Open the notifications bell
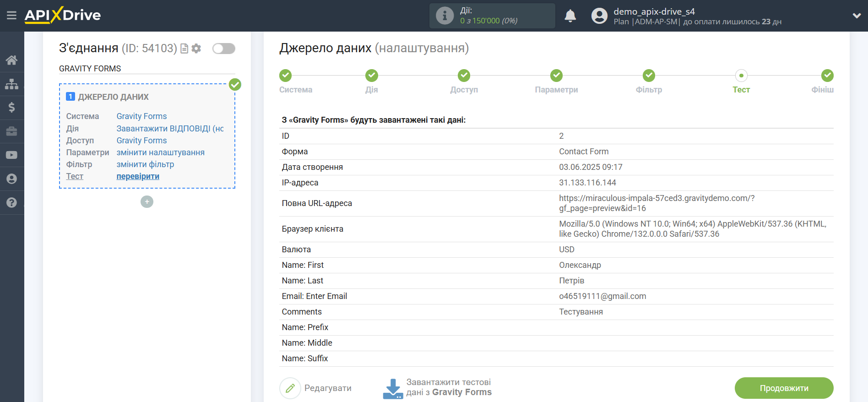Viewport: 868px width, 402px height. click(570, 16)
